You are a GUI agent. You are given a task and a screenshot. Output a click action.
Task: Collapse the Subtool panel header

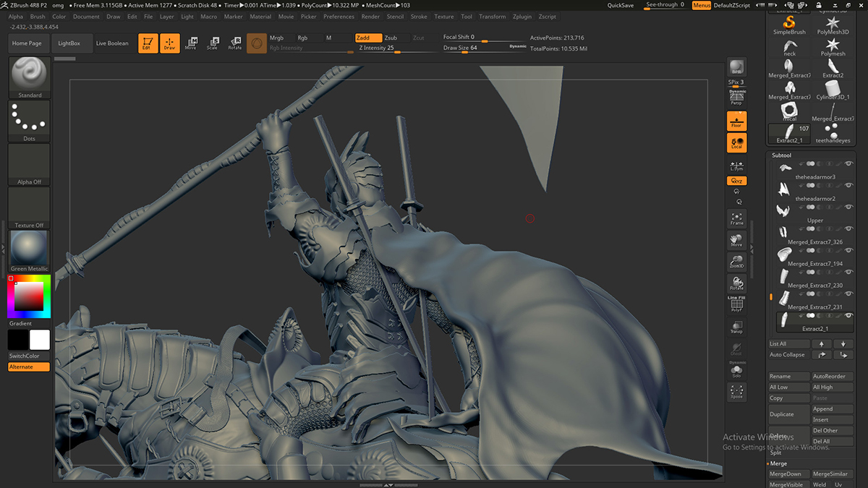click(x=782, y=155)
